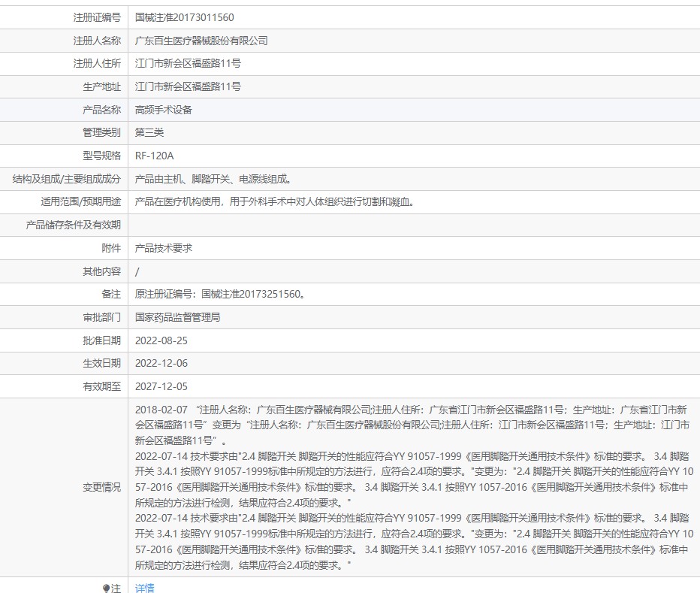Viewport: 700px width, 593px height.
Task: Click the 管理类别 label
Action: [102, 133]
